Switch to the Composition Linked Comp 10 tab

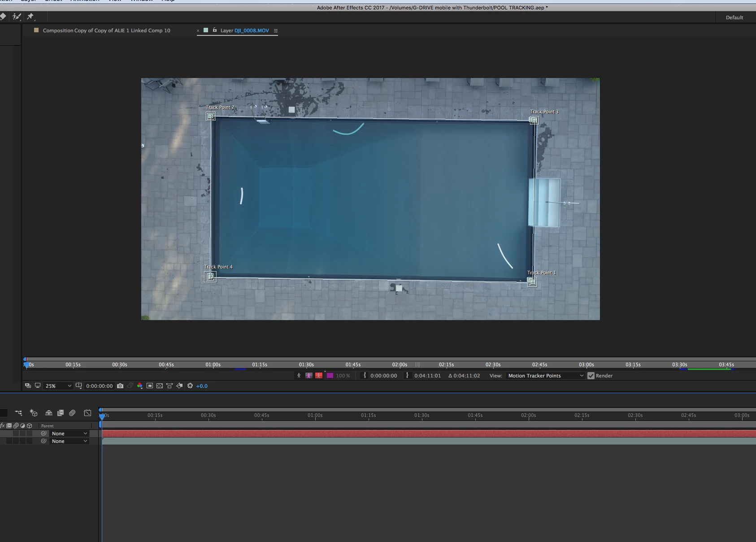click(106, 30)
